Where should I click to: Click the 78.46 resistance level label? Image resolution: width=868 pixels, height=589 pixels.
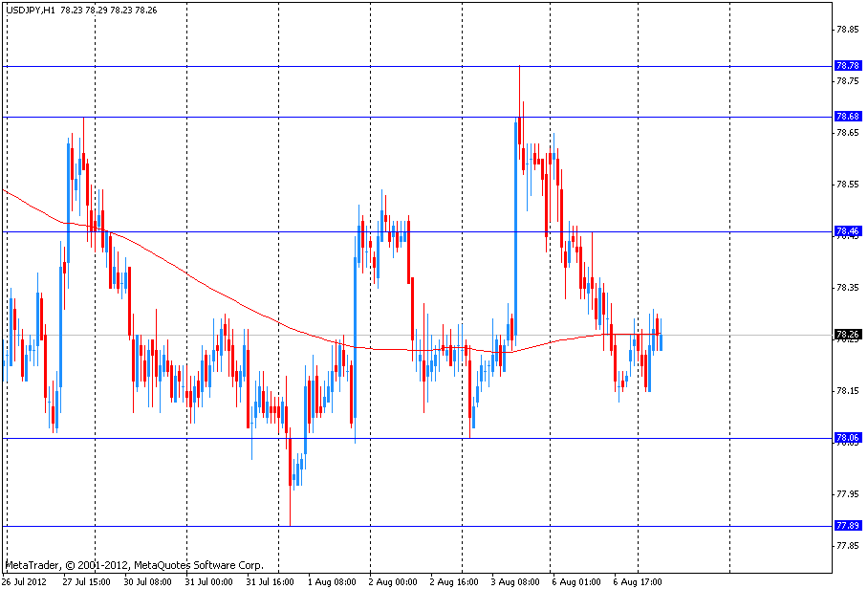847,231
